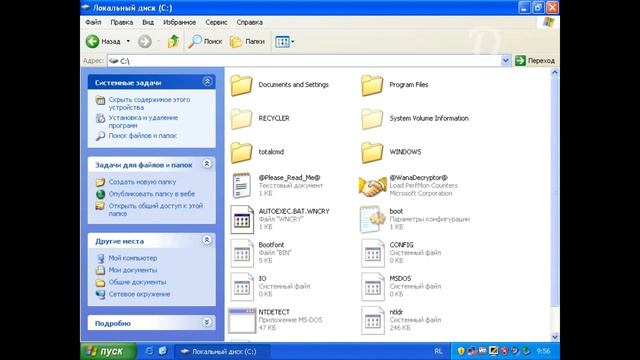Open Сетевое окружение link

coord(139,294)
